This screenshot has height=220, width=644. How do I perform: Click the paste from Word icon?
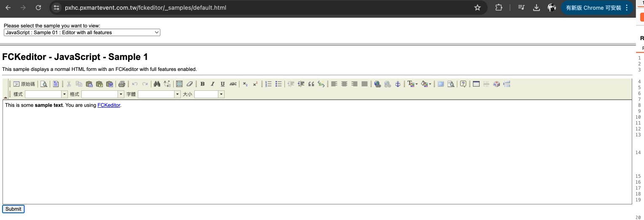coord(110,84)
